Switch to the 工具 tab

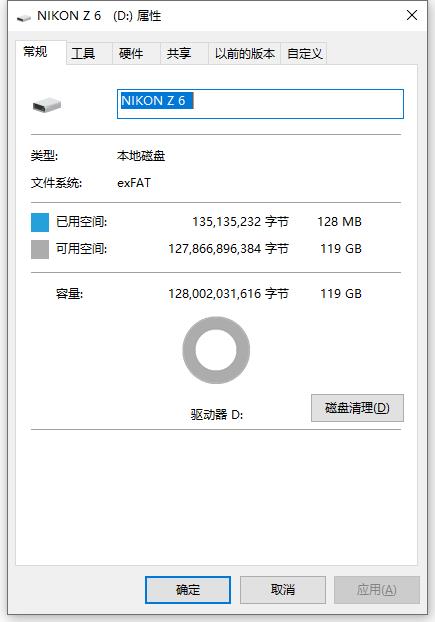[83, 54]
